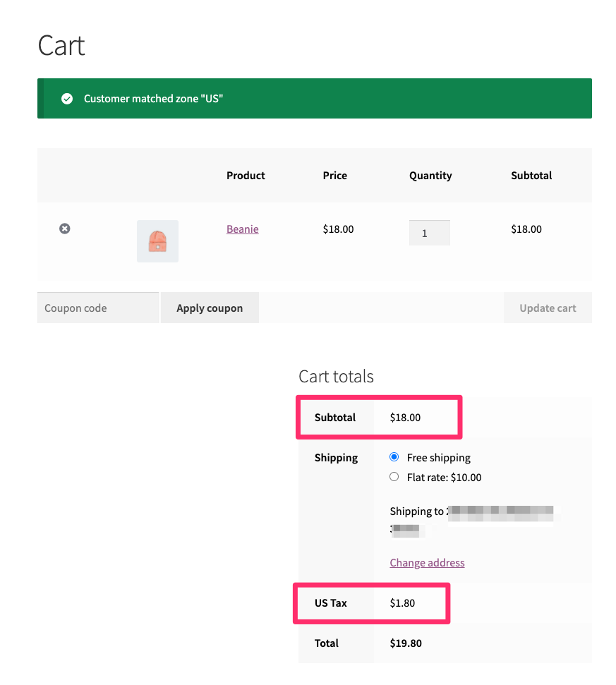Select the Product column header

(245, 175)
